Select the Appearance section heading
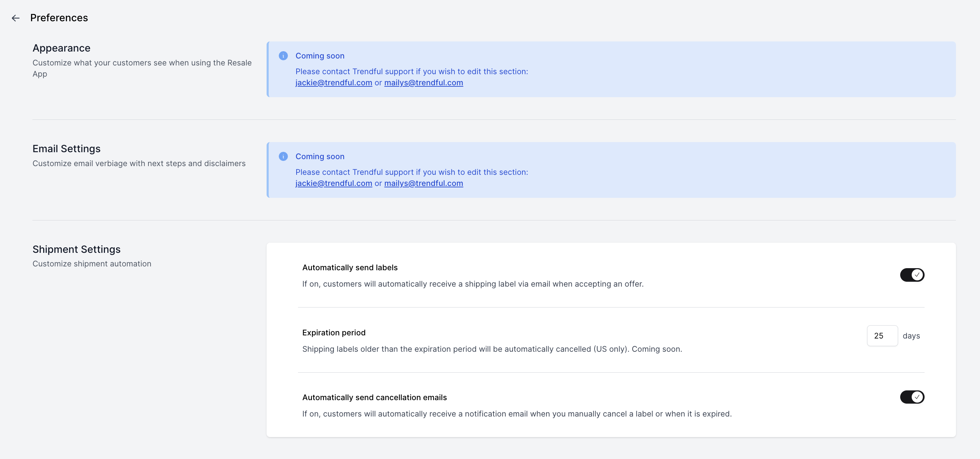980x459 pixels. tap(61, 48)
